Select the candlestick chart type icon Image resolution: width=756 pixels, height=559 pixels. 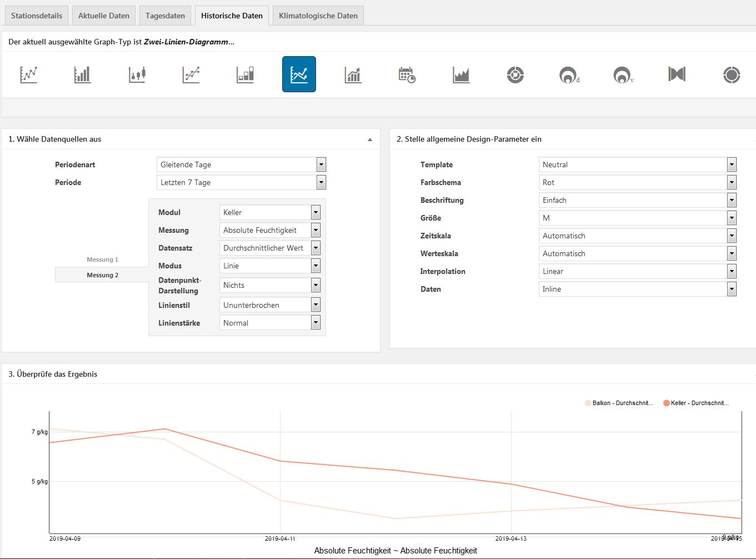137,74
